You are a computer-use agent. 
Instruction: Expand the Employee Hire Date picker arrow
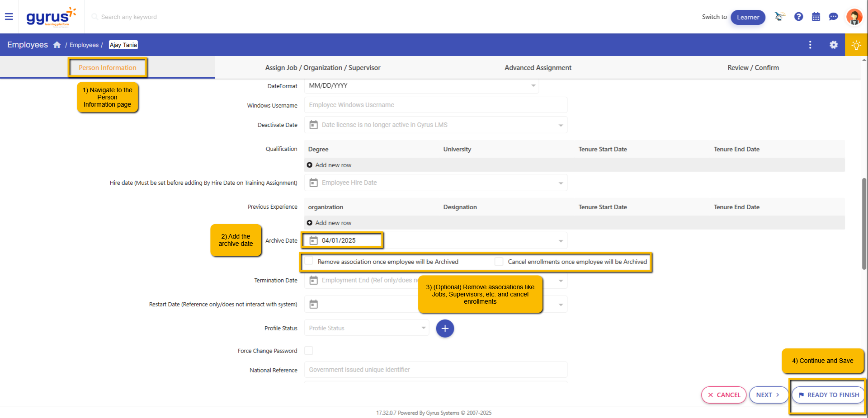coord(561,183)
